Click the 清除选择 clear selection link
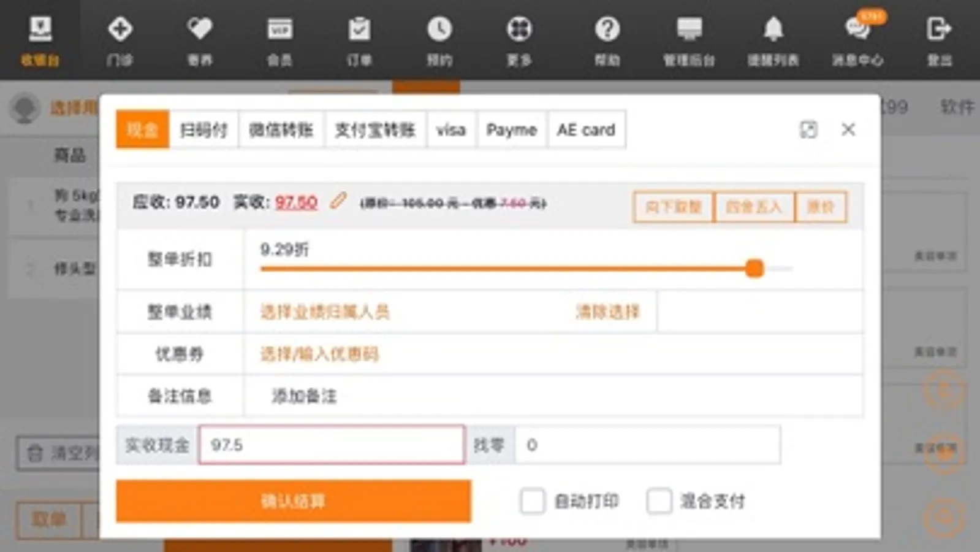Screen dimensions: 980x552 click(607, 312)
